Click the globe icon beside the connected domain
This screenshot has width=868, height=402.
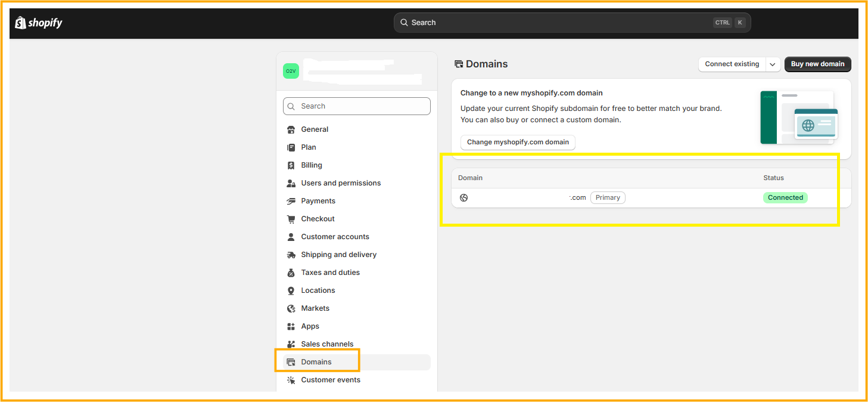coord(463,197)
